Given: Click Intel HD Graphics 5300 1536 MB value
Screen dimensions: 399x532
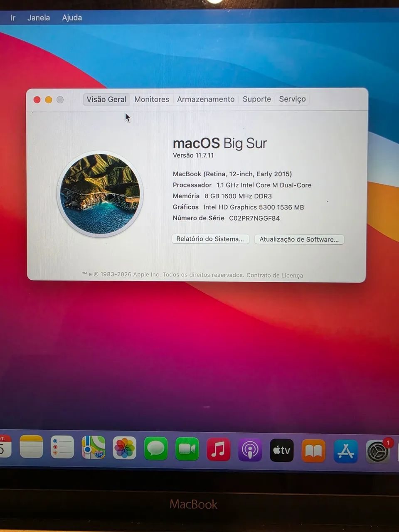Looking at the screenshot, I should pyautogui.click(x=254, y=207).
